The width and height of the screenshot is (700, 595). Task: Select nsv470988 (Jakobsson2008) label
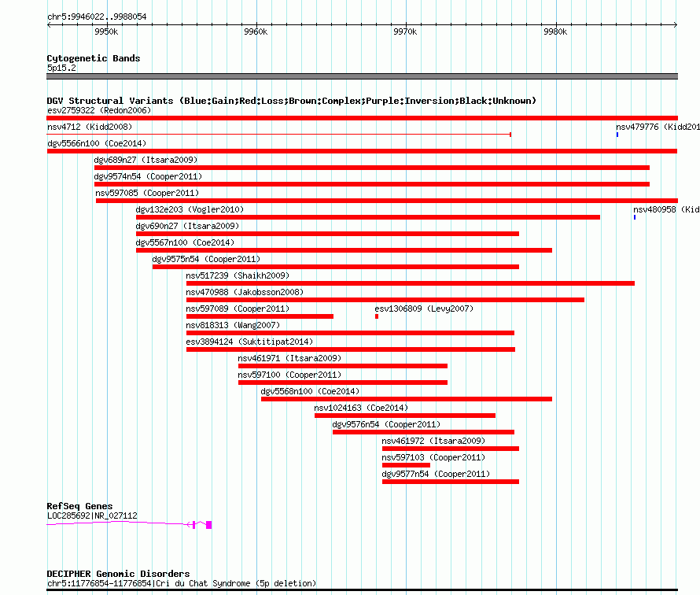[x=245, y=292]
